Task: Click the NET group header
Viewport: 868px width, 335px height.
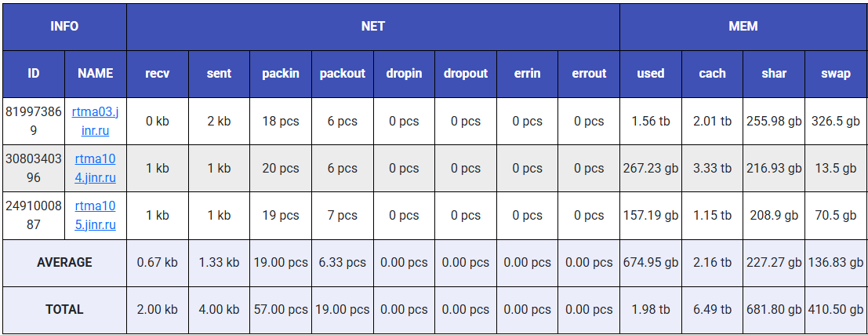Action: [x=372, y=26]
